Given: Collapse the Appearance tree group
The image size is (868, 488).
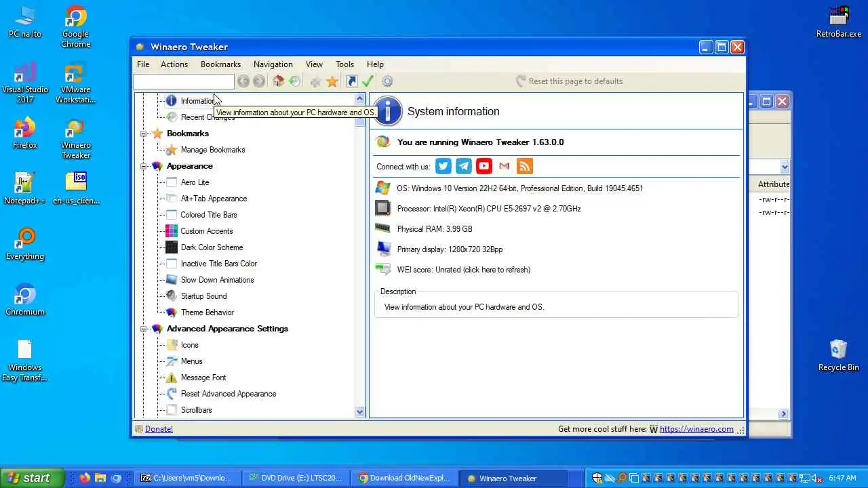Looking at the screenshot, I should pos(144,166).
